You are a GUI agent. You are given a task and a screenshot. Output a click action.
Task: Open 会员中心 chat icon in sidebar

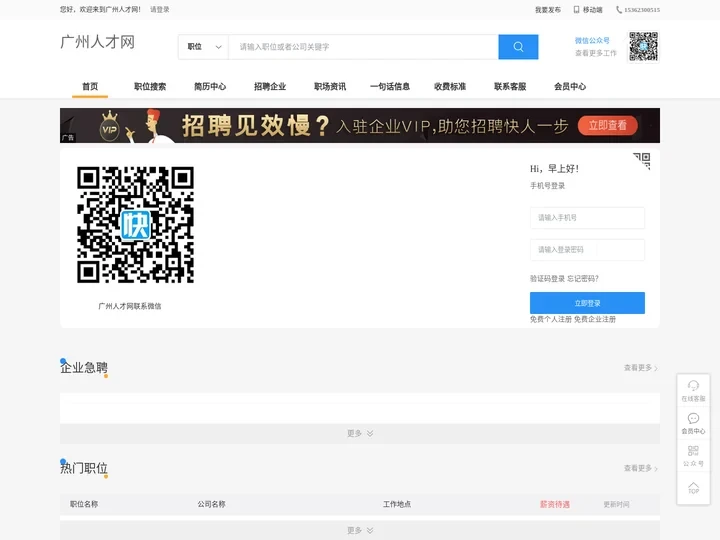tap(693, 423)
